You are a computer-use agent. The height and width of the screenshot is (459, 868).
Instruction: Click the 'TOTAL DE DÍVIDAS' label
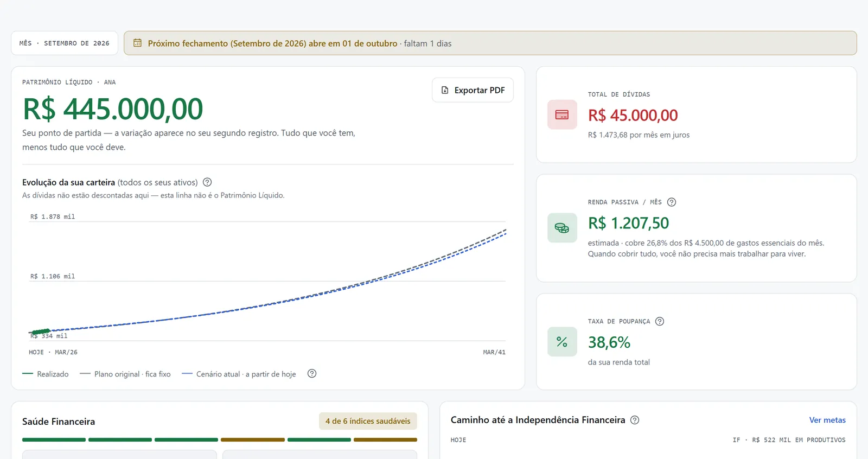[x=619, y=94]
